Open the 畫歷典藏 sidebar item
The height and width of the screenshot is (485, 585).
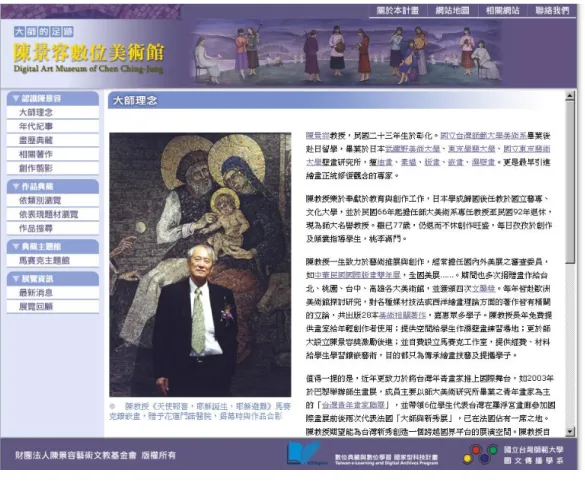click(x=53, y=140)
